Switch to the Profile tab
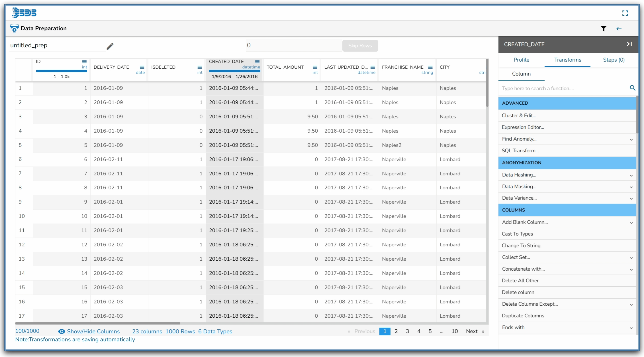 point(521,60)
